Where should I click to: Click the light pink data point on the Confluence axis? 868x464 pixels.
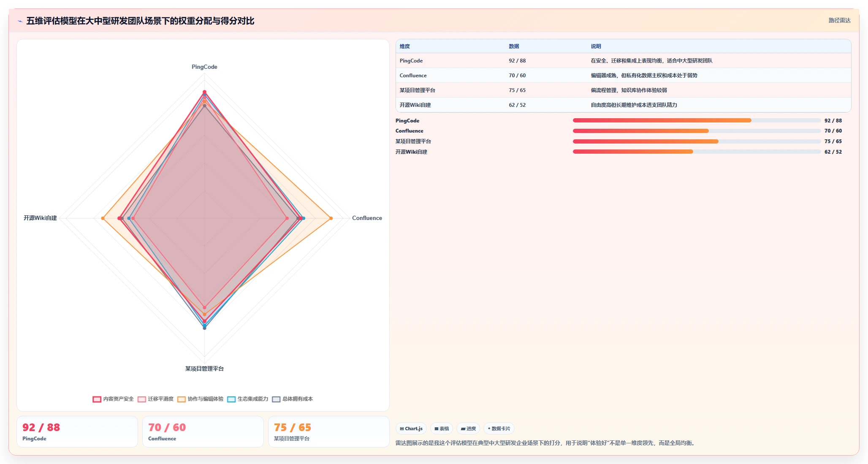point(287,218)
